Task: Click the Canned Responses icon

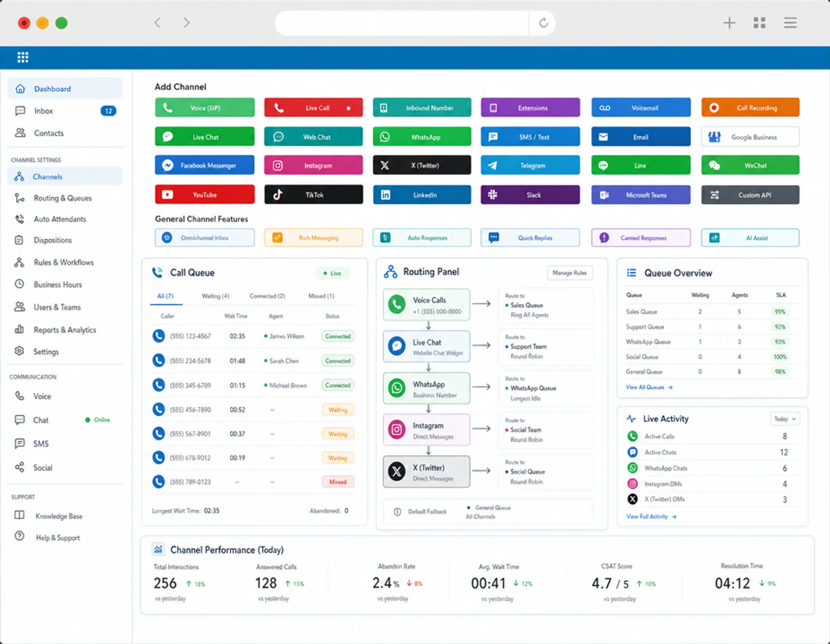Action: click(604, 238)
